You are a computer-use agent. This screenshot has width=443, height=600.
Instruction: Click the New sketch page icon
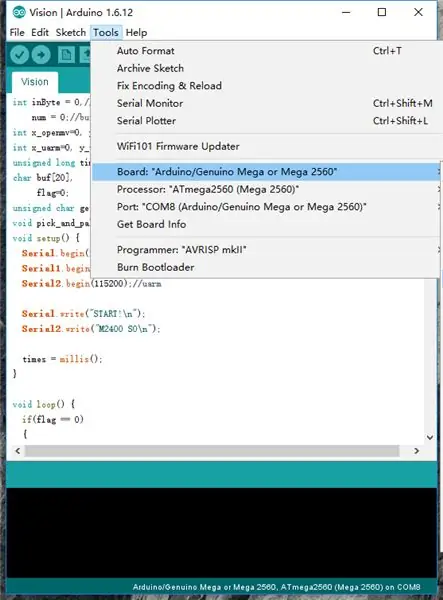(66, 55)
